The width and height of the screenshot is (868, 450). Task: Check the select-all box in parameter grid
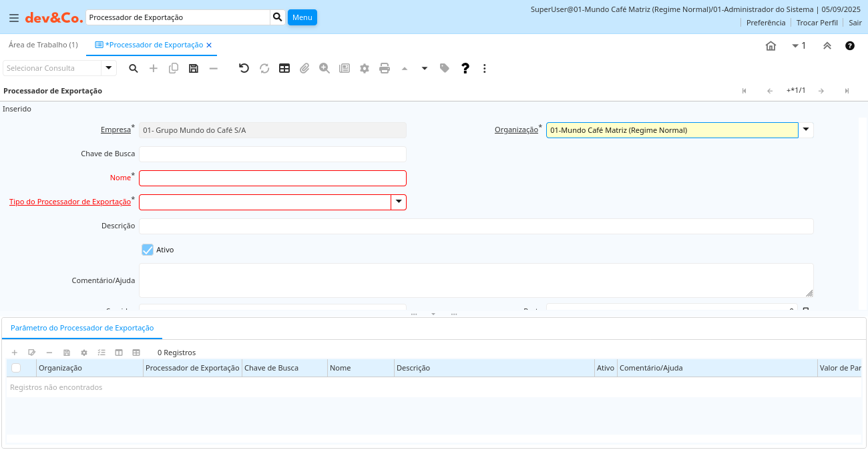pyautogui.click(x=16, y=368)
